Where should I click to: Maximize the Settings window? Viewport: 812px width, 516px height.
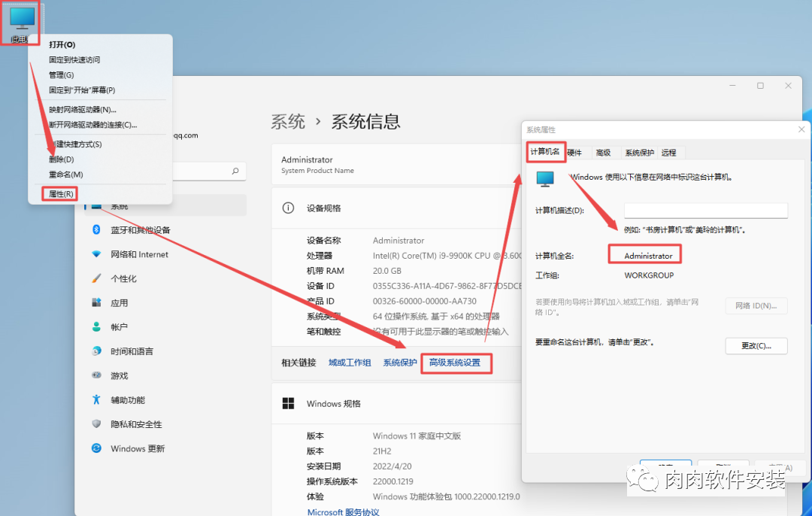[x=760, y=86]
